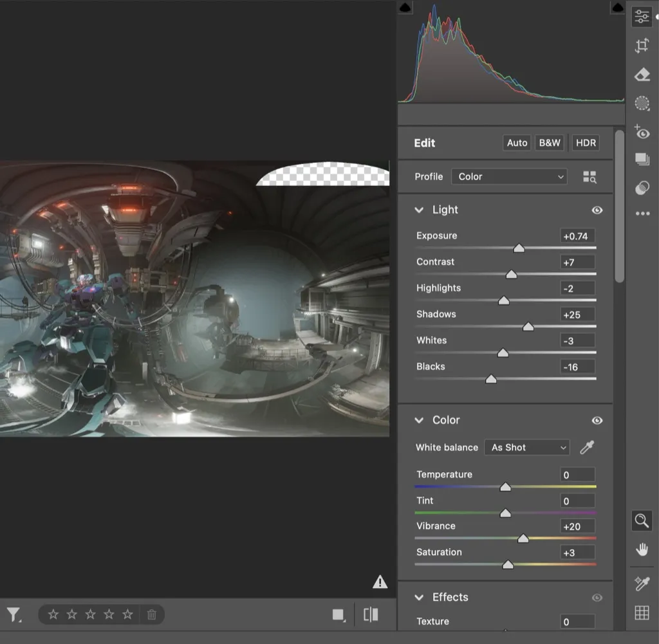Click the Tint value field
Screen dimensions: 659x644
point(577,501)
